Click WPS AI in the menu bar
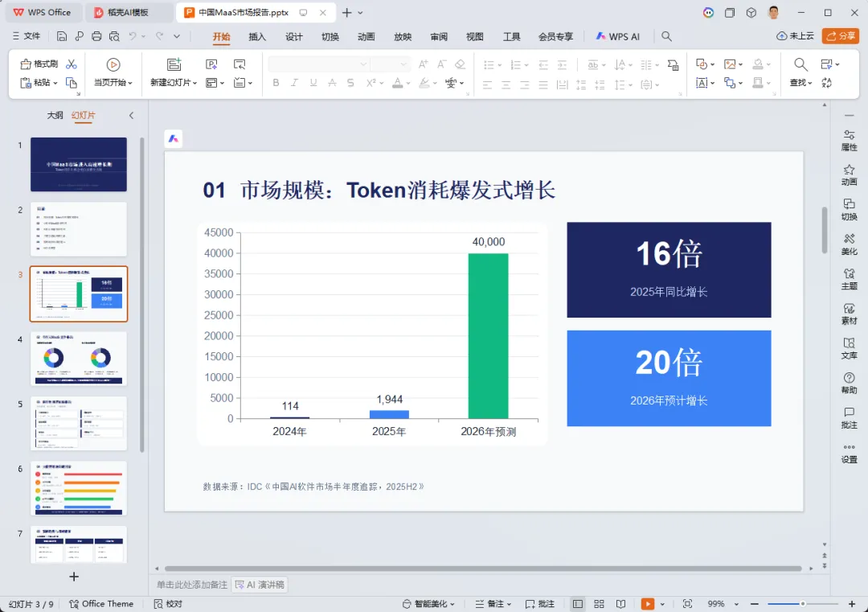868x612 pixels. (618, 36)
